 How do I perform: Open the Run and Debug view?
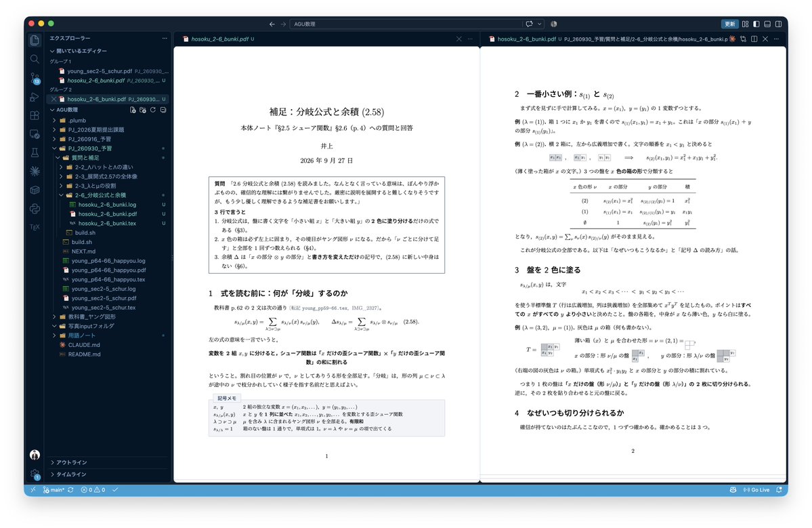click(x=35, y=97)
